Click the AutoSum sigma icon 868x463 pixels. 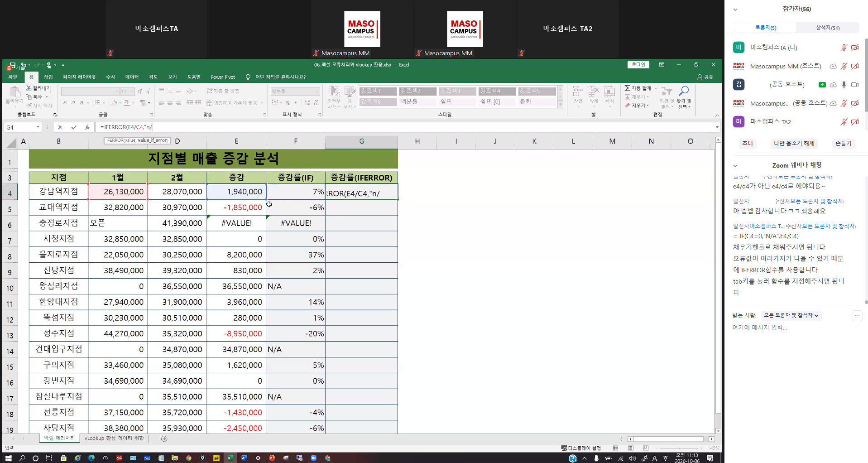(x=628, y=88)
